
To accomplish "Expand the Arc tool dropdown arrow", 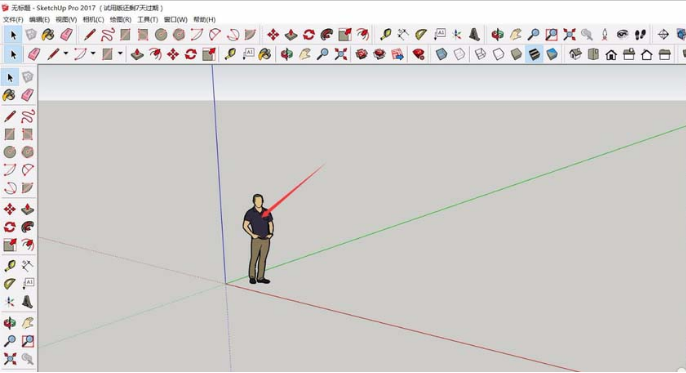I will click(x=93, y=54).
